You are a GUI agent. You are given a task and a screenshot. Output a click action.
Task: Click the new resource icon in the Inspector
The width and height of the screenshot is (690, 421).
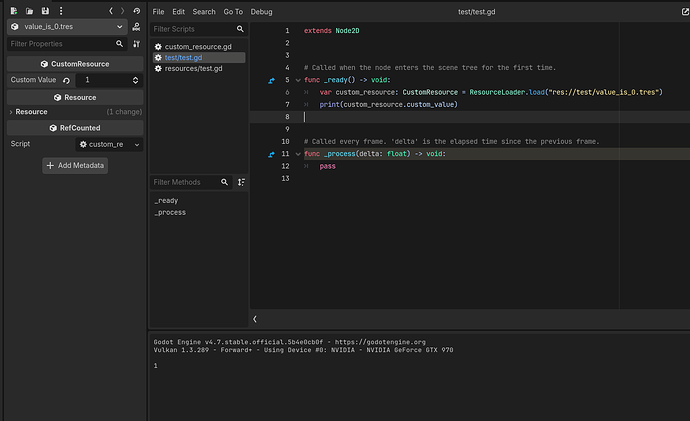[14, 11]
